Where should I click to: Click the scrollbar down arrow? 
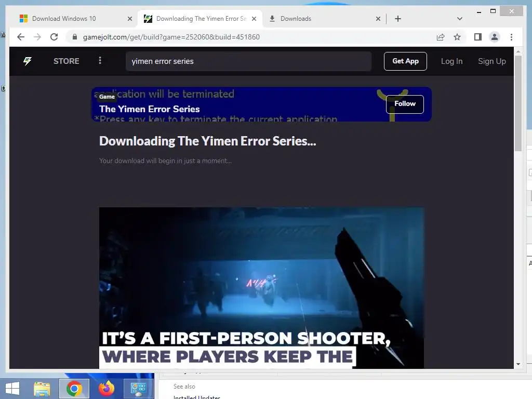(518, 364)
